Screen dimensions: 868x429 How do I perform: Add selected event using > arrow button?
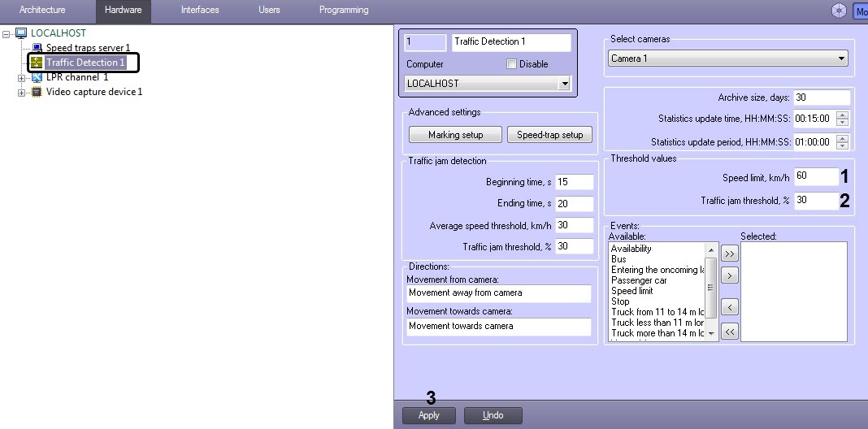[x=730, y=275]
